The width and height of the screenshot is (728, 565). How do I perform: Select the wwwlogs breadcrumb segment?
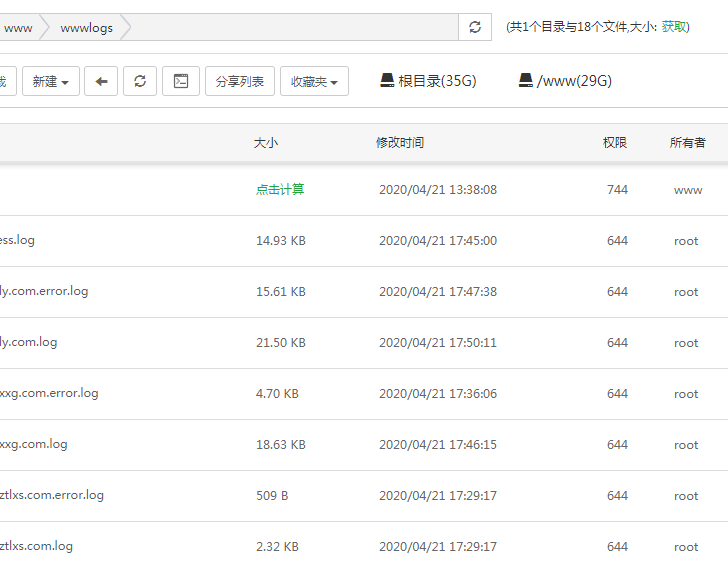pos(86,28)
